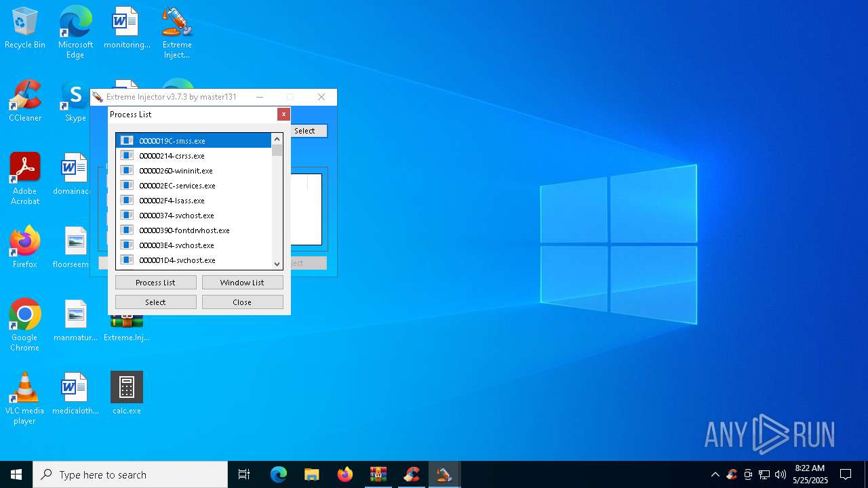Viewport: 868px width, 488px height.
Task: Select the manmatur image file icon
Action: 75,321
